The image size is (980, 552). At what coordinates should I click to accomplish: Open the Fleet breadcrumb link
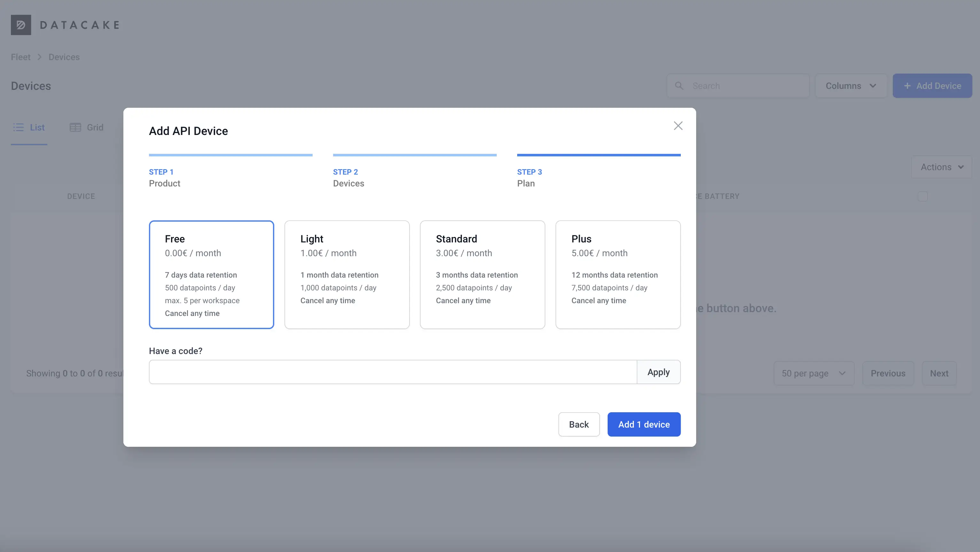pyautogui.click(x=20, y=57)
